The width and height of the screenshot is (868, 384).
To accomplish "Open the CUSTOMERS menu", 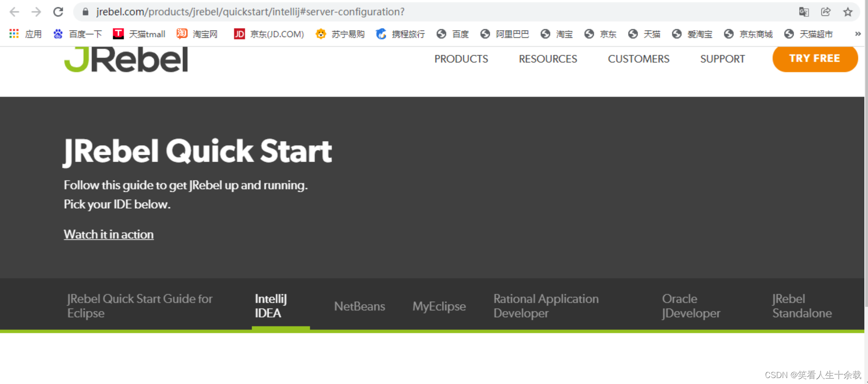I will coord(639,59).
